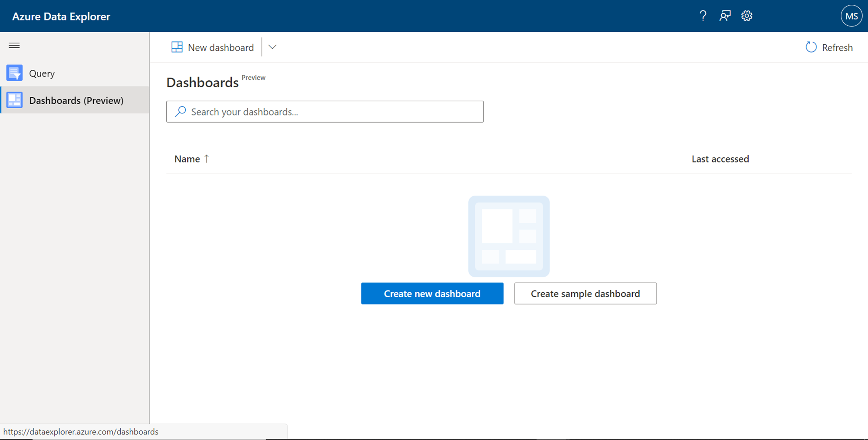Image resolution: width=868 pixels, height=440 pixels.
Task: Expand the New dashboard dropdown chevron
Action: click(273, 47)
